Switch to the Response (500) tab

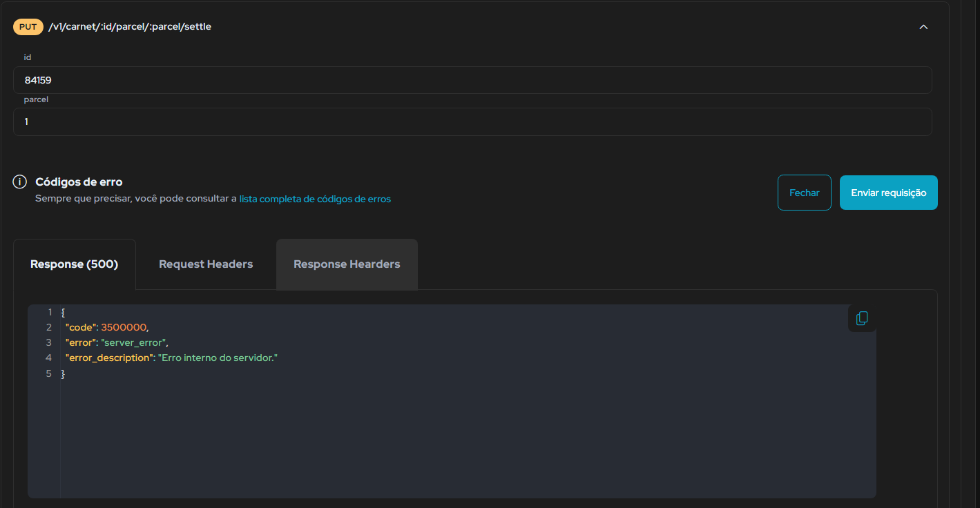click(75, 264)
